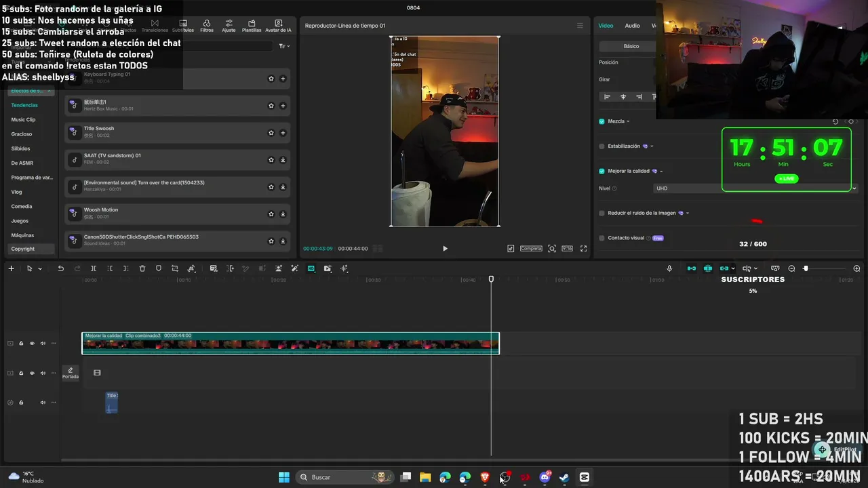Open the Plantillas tab
Viewport: 868px width, 488px height.
click(252, 26)
